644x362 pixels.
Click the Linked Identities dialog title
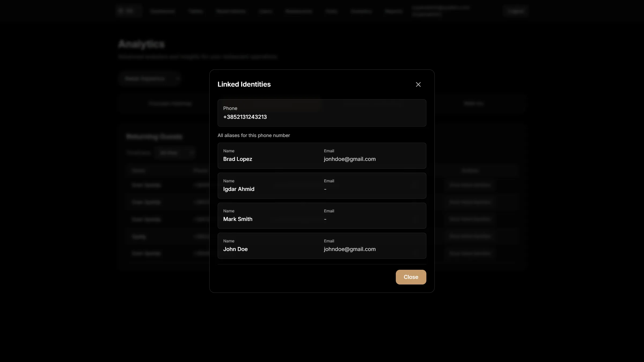pos(244,84)
